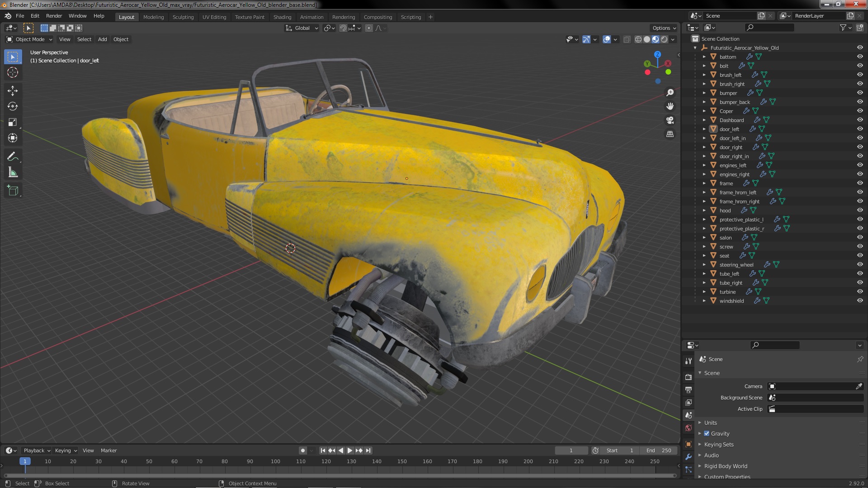Open the Global transform orientation dropdown

(x=302, y=28)
